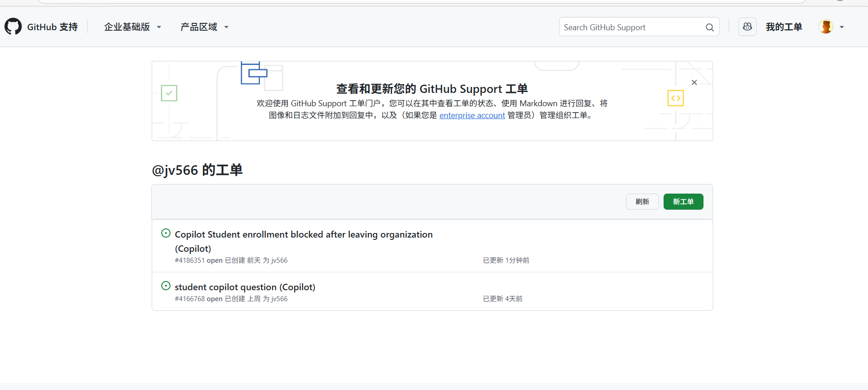Open the GitHub 支持 home link
Screen dimensions: 868x390
point(52,27)
